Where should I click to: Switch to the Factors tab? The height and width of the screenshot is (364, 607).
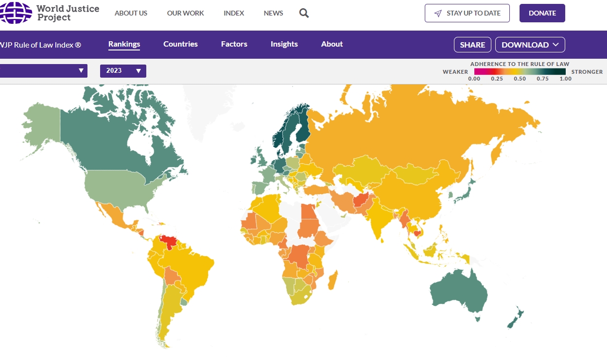(x=234, y=44)
